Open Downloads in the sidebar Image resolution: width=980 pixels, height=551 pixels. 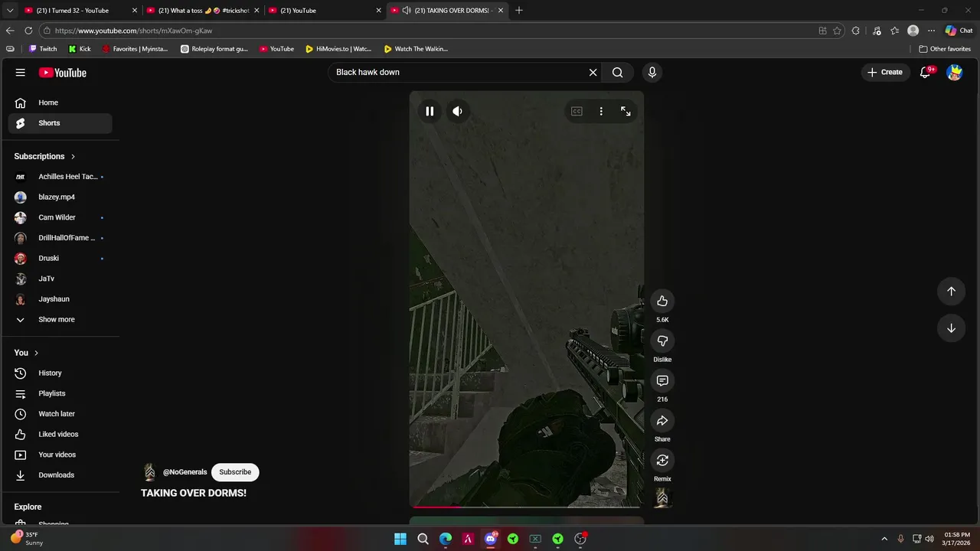click(x=60, y=475)
